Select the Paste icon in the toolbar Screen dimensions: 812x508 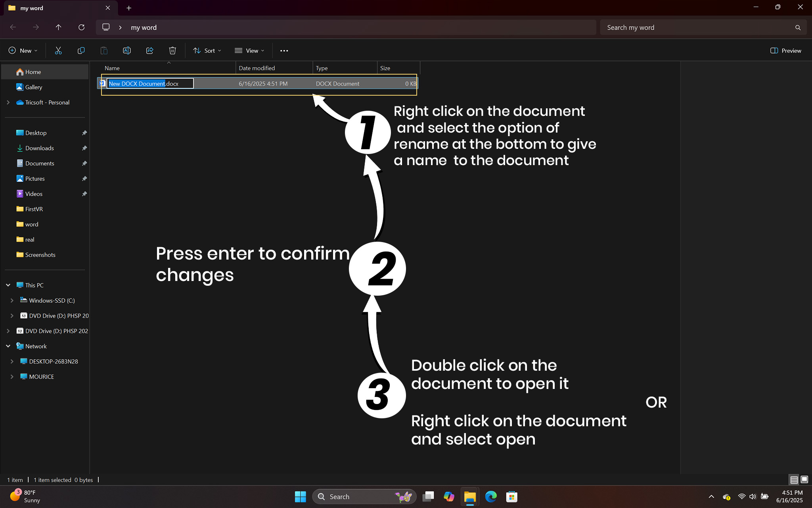click(104, 50)
